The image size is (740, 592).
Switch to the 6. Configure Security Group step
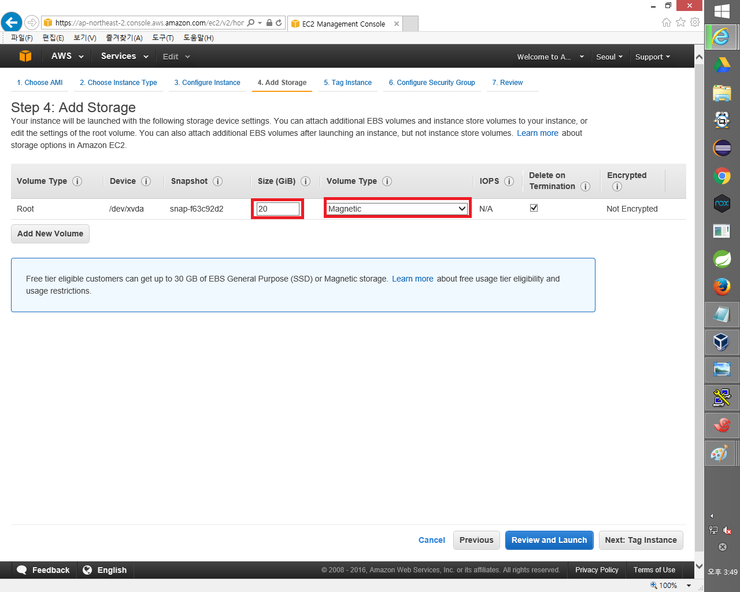coord(432,82)
